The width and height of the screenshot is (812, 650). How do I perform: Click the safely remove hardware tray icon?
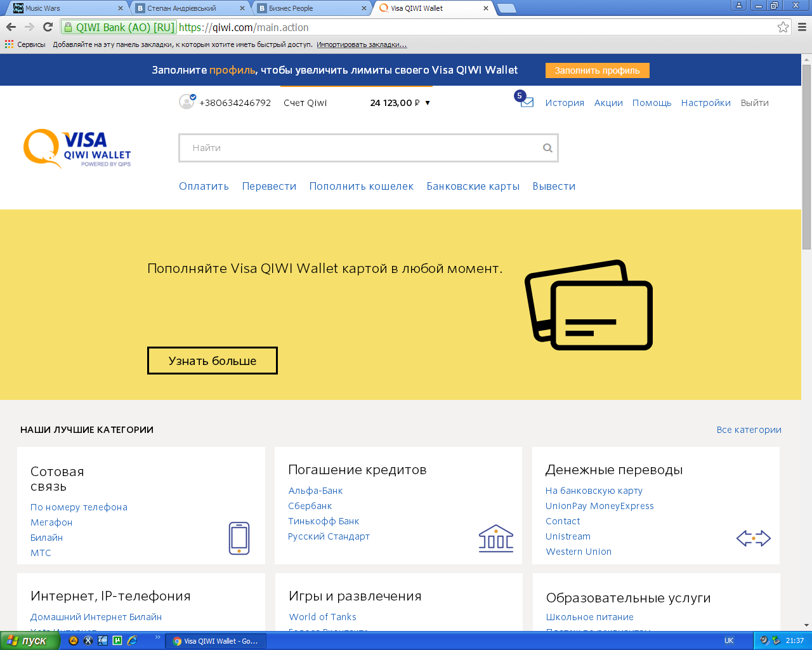point(775,640)
